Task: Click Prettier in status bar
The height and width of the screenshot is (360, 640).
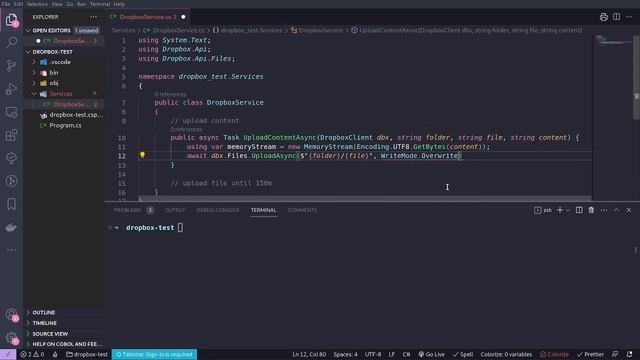Action: (590, 354)
